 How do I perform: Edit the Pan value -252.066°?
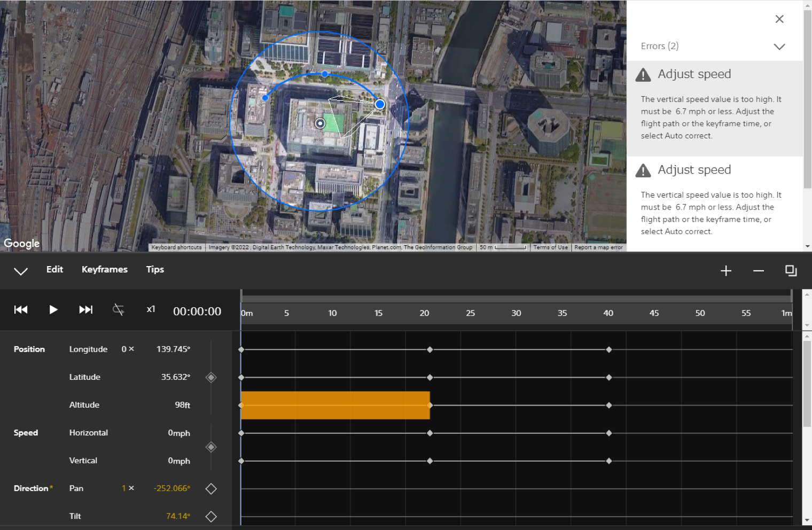coord(172,488)
